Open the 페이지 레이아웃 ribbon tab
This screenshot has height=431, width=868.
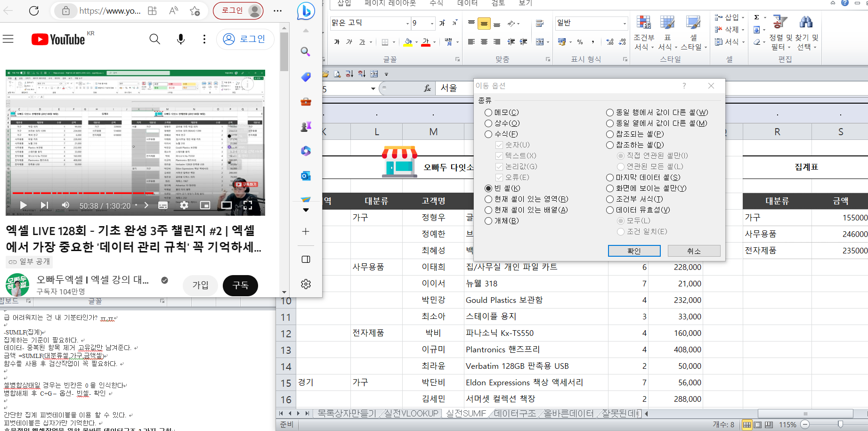(x=390, y=3)
